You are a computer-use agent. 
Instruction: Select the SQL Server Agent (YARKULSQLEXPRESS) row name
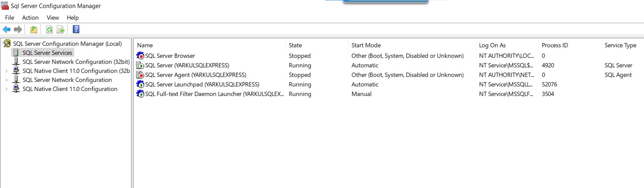point(196,75)
